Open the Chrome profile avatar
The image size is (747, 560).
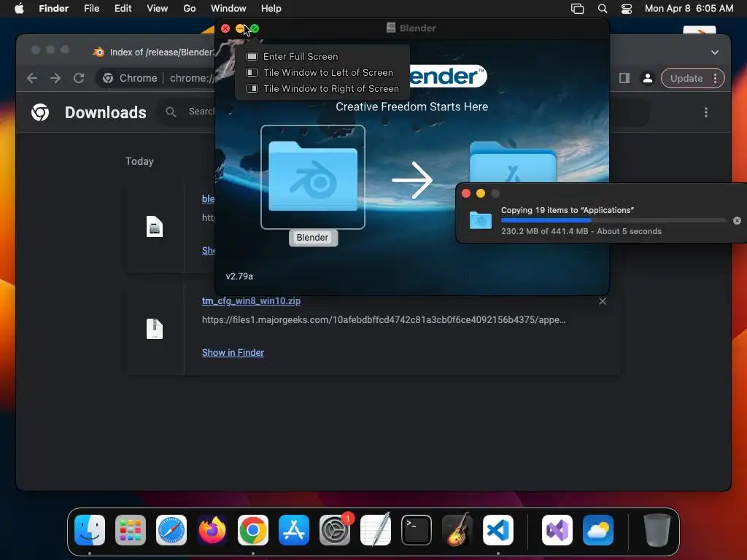point(648,78)
